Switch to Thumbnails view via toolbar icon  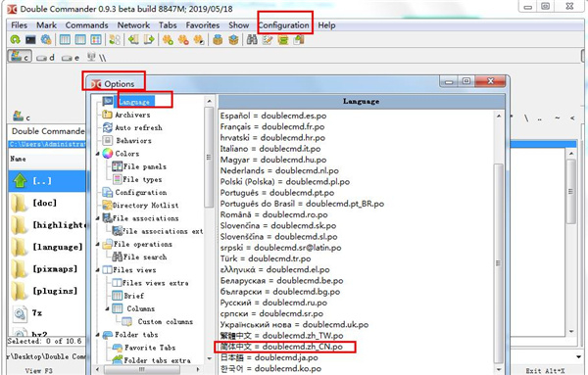96,39
